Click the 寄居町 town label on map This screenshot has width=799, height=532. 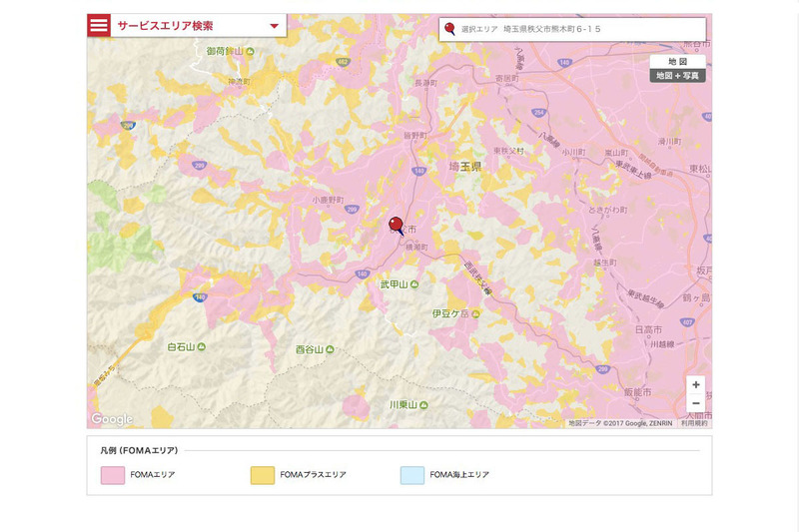(x=507, y=79)
